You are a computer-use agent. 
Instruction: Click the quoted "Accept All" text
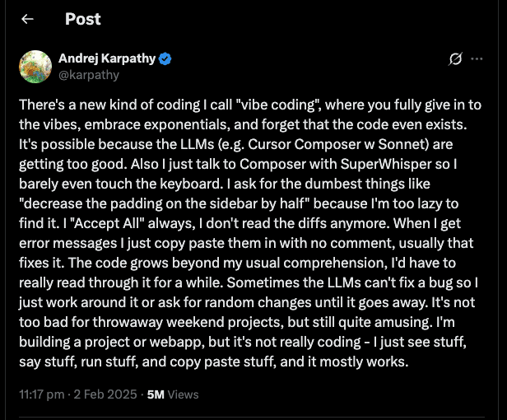click(109, 223)
